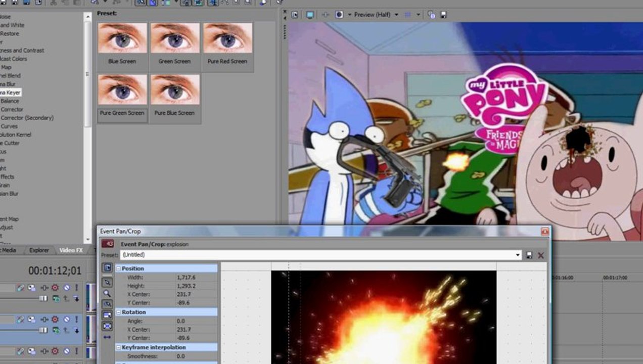Select the Color Corrector (Secondary) effect
Screen dimensions: 643x364
point(27,118)
